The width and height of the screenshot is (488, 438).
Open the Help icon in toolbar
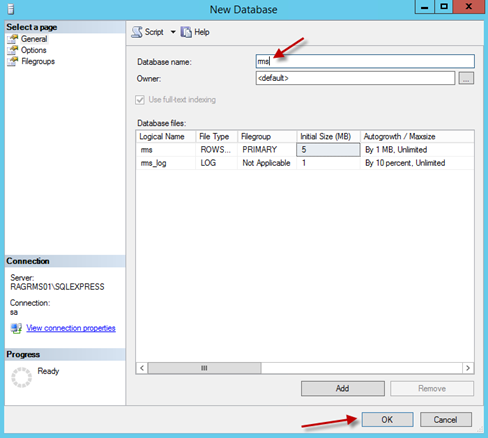click(x=186, y=32)
